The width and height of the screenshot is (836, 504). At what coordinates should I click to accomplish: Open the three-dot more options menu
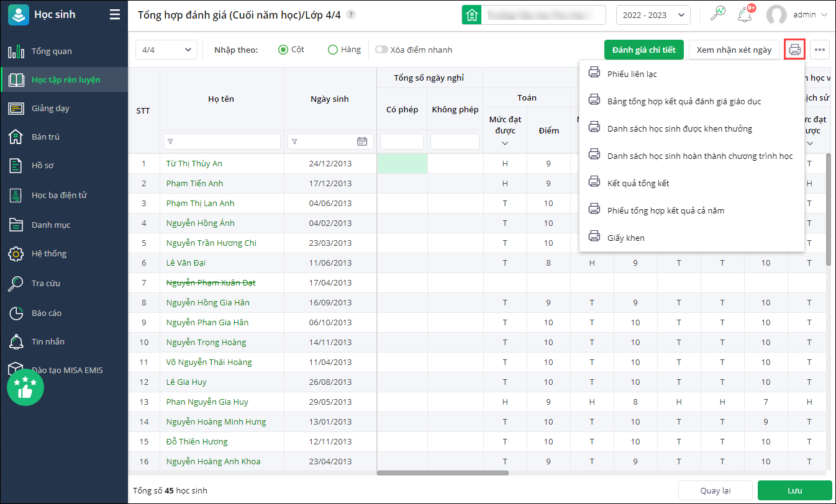tap(819, 50)
